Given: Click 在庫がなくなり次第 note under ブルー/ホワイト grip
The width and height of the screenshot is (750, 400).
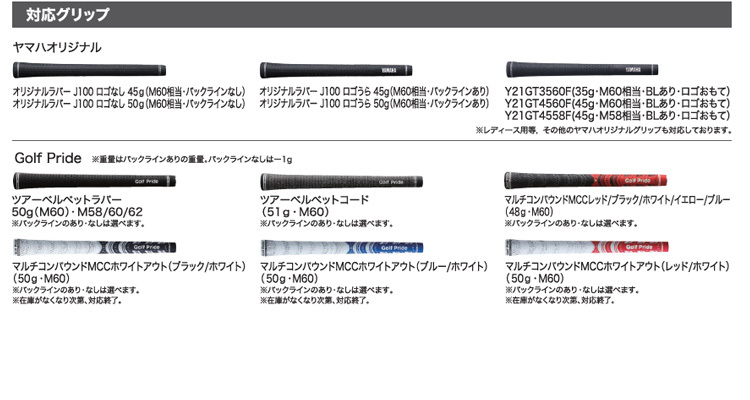Looking at the screenshot, I should point(315,300).
